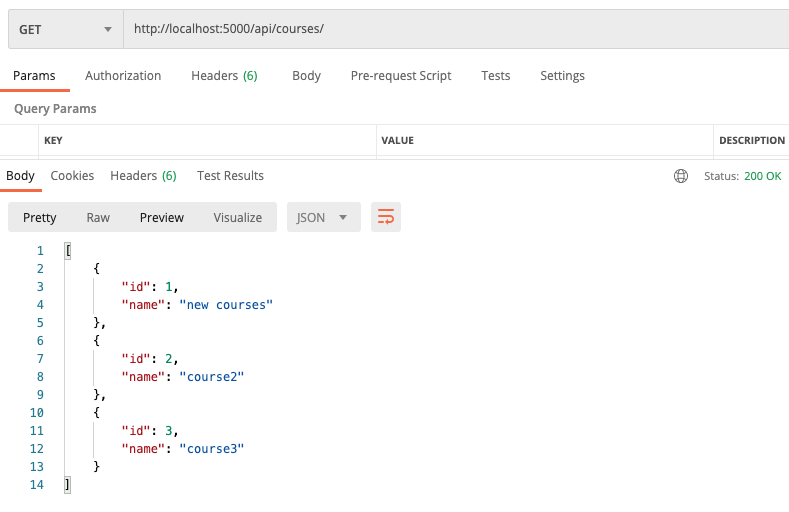Click the "course2" value
This screenshot has height=512, width=789.
tap(211, 377)
